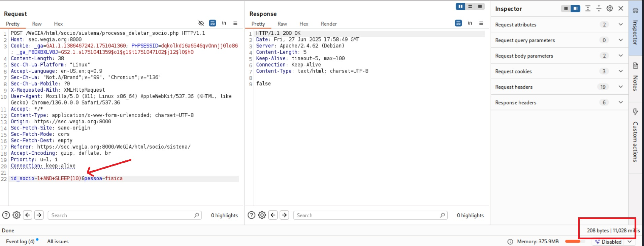Switch to combined tabbed request/response layout
This screenshot has width=644, height=246.
[480, 6]
